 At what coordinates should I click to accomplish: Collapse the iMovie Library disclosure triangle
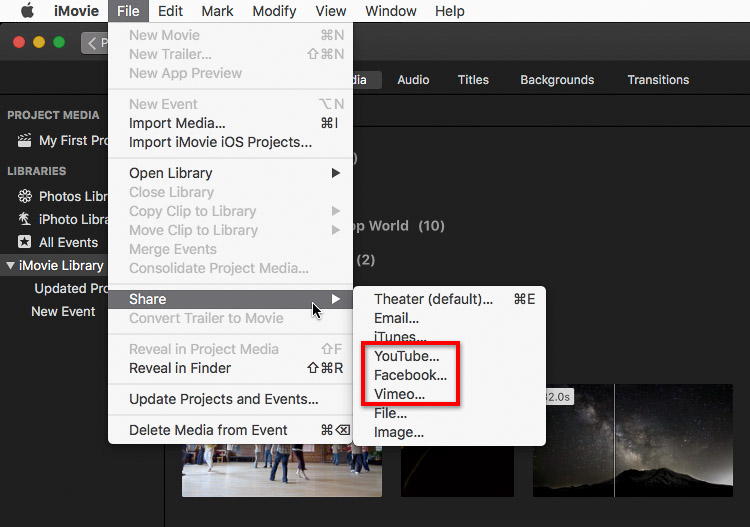(10, 265)
